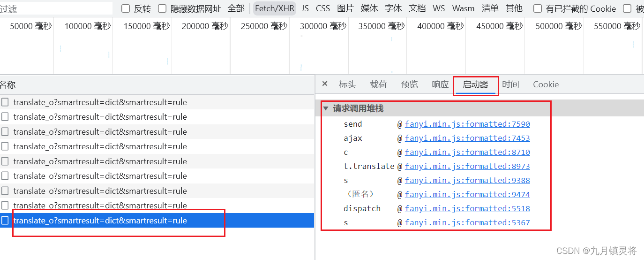Click the 50000 毫秒 timeline marker
The height and width of the screenshot is (260, 644).
[x=31, y=26]
